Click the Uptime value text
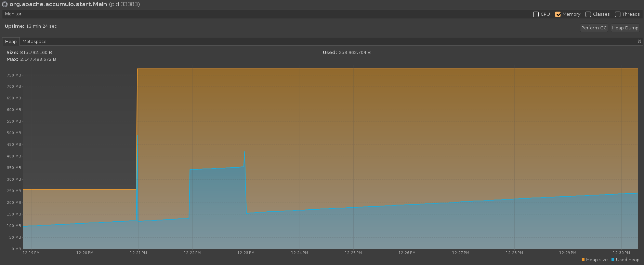The image size is (644, 265). click(41, 26)
